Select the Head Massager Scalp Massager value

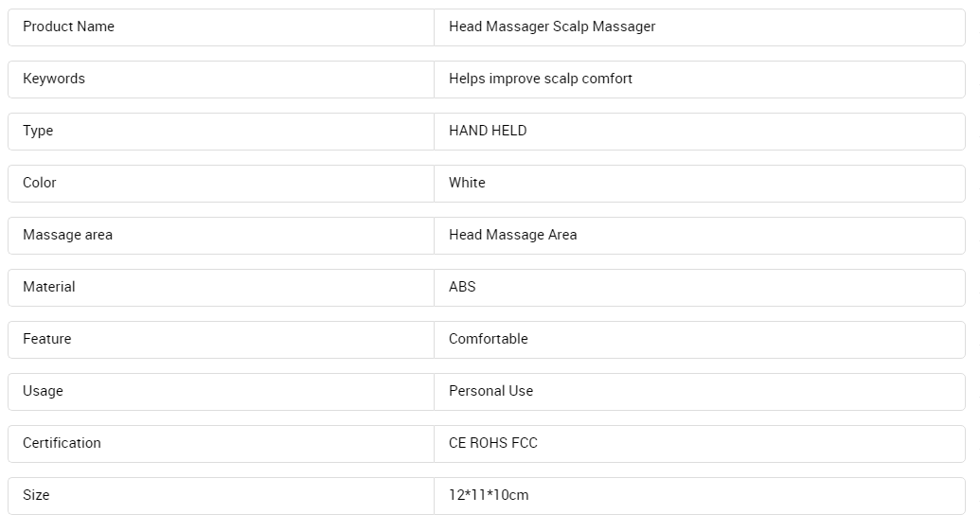click(552, 27)
